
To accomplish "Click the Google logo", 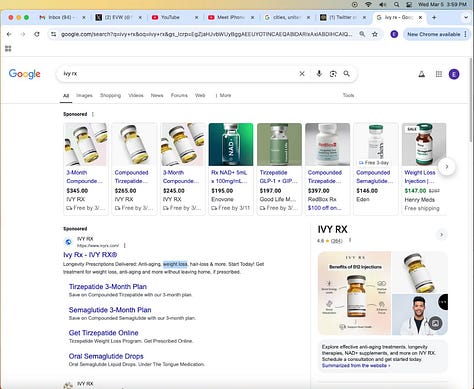I will [x=25, y=74].
